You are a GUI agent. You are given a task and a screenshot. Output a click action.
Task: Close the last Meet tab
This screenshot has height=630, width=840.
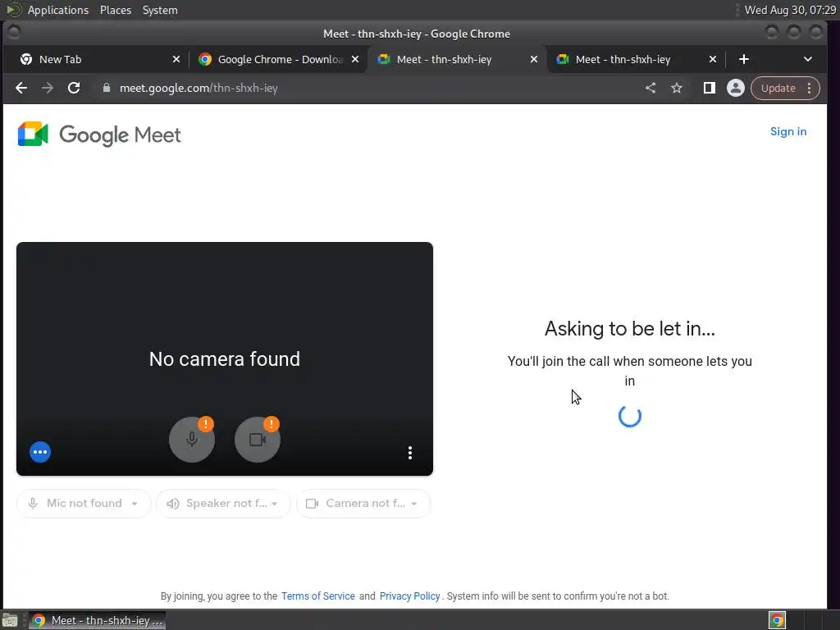[x=713, y=59]
